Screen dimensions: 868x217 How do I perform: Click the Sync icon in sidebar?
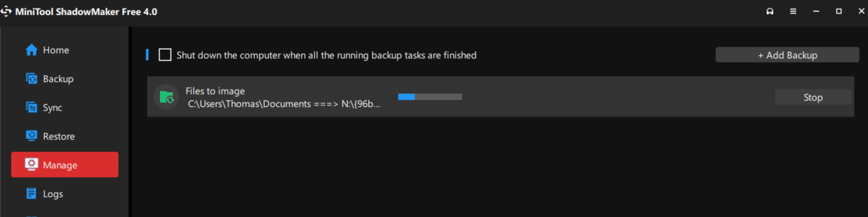(x=31, y=107)
